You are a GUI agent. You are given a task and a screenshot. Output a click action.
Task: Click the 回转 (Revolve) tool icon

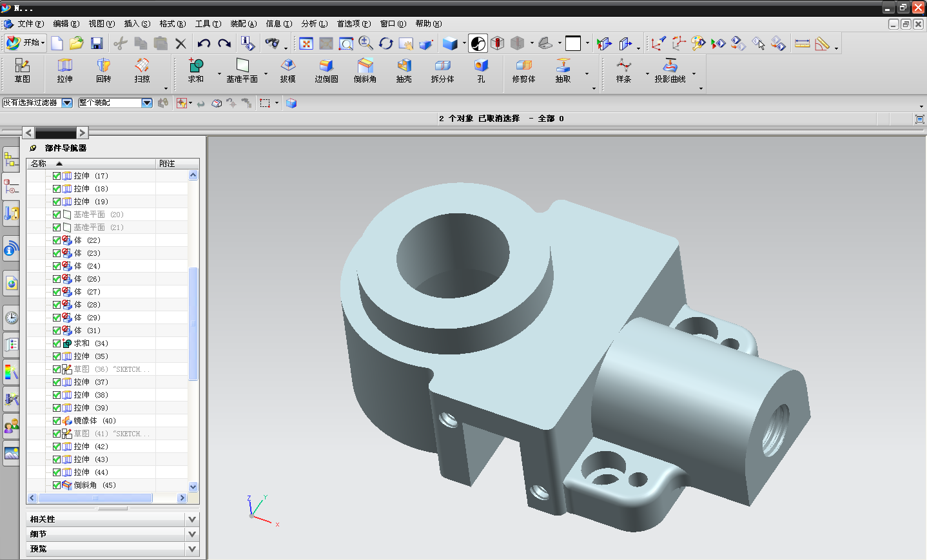click(x=103, y=70)
